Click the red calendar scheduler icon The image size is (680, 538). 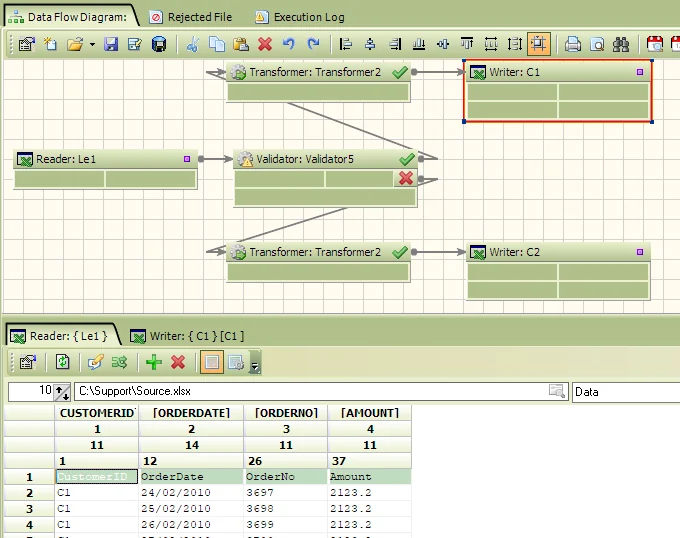(x=654, y=44)
